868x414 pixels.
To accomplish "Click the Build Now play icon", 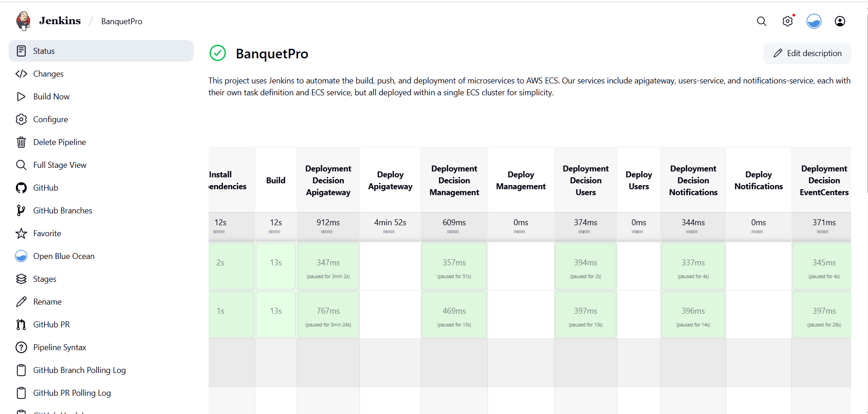I will 21,97.
